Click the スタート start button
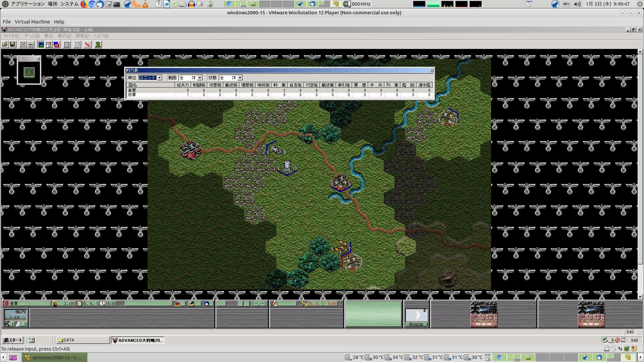This screenshot has height=362, width=644. [13, 340]
